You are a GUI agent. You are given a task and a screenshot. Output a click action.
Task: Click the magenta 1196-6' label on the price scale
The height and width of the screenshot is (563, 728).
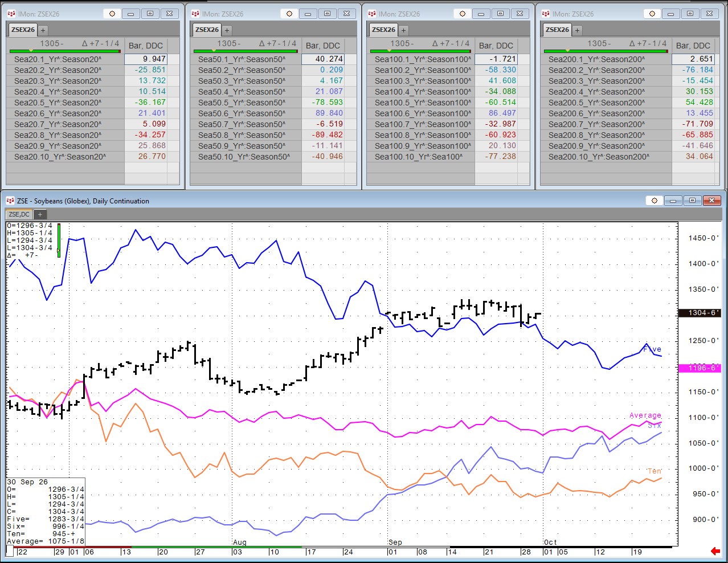(700, 368)
